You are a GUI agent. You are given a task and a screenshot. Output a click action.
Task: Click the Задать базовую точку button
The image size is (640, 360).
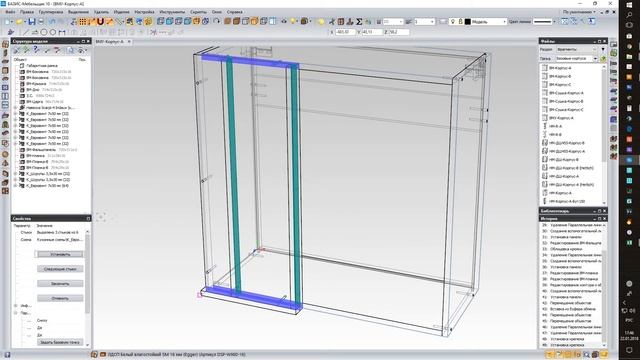[60, 342]
